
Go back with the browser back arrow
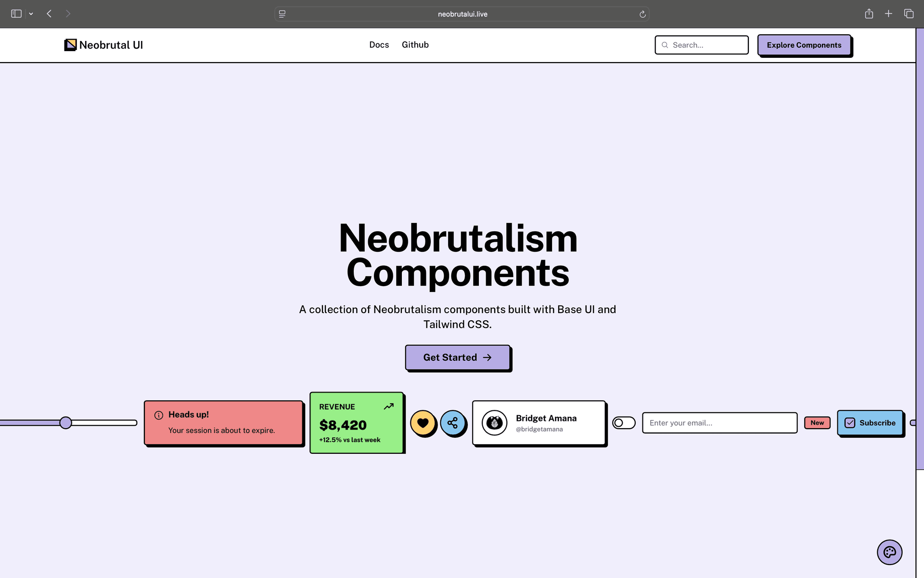coord(49,14)
